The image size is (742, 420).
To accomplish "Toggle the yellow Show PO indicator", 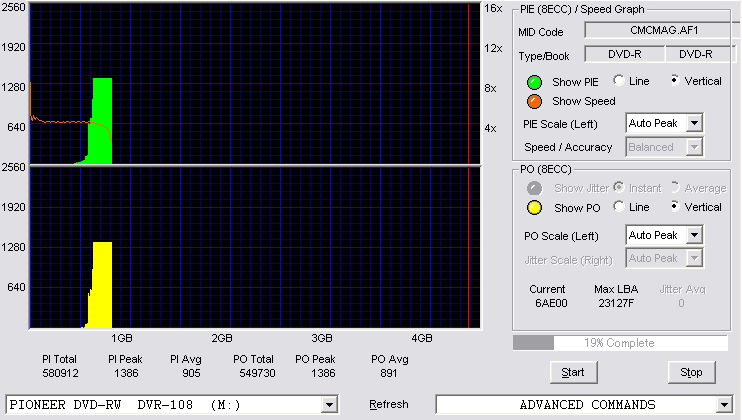I will pyautogui.click(x=534, y=208).
